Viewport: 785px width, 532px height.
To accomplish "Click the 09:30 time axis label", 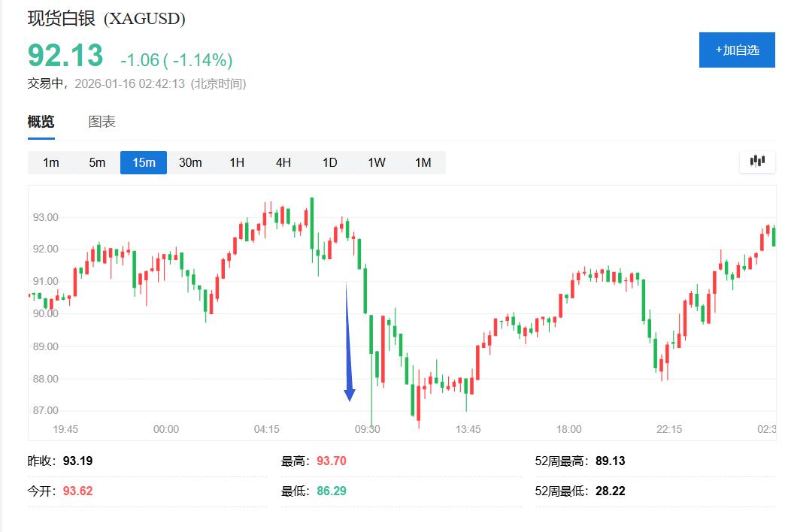I will coord(367,429).
